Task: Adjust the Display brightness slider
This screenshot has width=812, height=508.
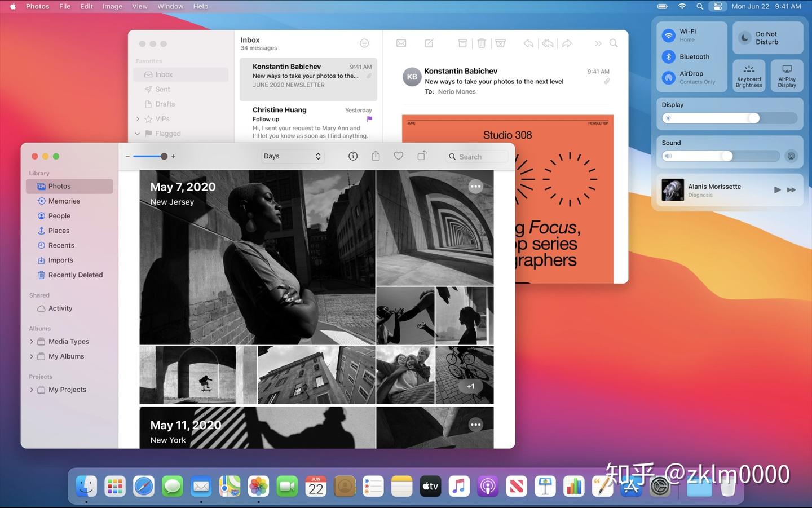Action: click(754, 118)
